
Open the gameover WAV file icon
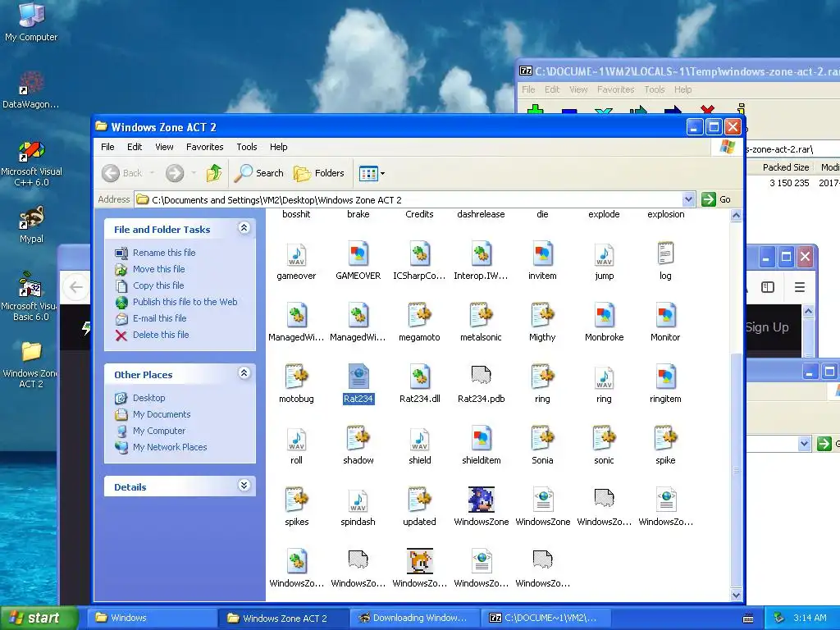pyautogui.click(x=296, y=254)
